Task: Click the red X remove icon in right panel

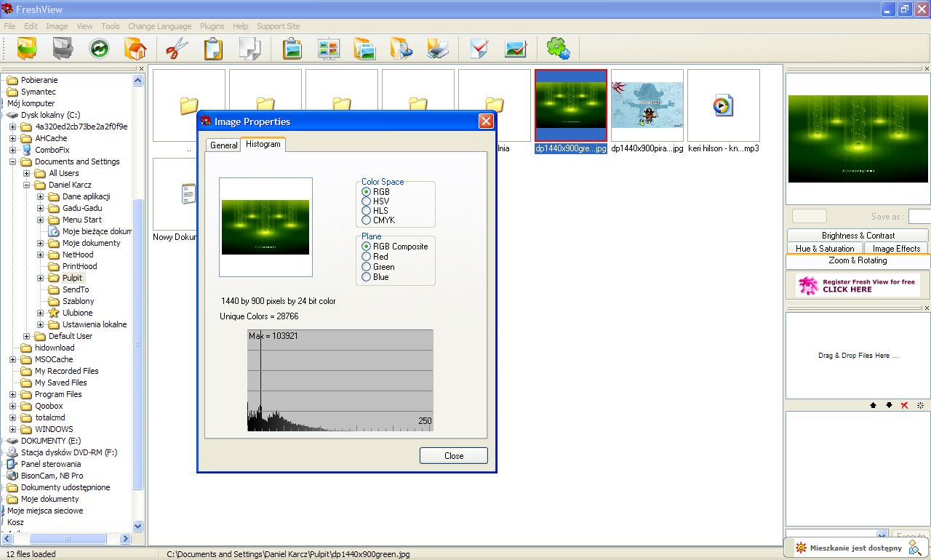Action: (x=904, y=405)
